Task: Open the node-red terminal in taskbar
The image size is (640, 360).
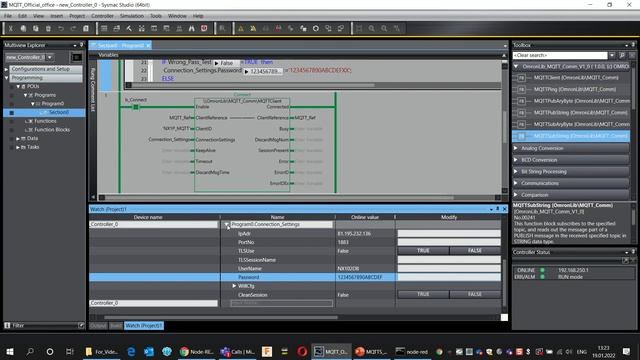Action: coord(411,351)
